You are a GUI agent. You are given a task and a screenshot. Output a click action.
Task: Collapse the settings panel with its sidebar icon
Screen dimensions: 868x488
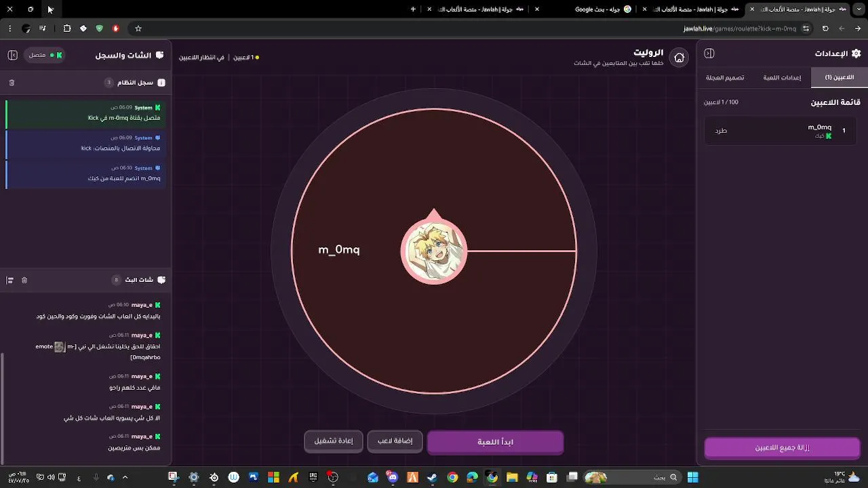pos(709,54)
